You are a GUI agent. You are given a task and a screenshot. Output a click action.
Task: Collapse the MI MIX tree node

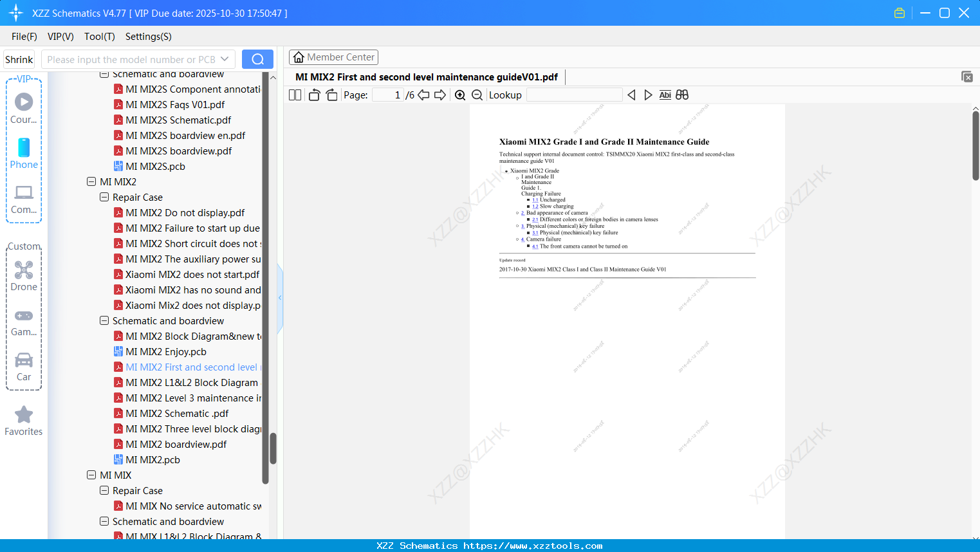point(91,475)
